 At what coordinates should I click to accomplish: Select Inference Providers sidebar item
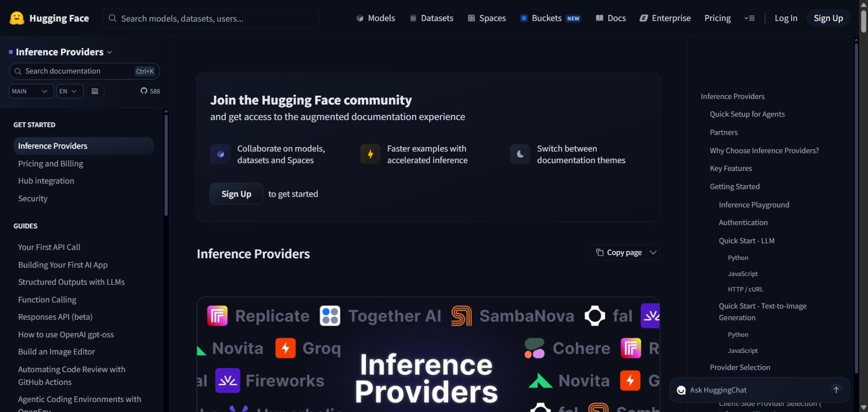(84, 146)
